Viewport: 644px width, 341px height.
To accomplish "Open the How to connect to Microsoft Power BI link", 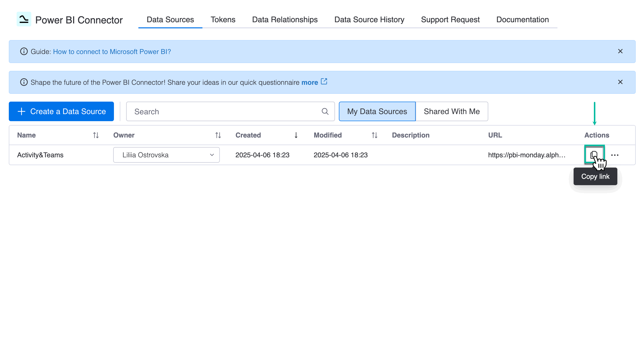I will point(112,52).
